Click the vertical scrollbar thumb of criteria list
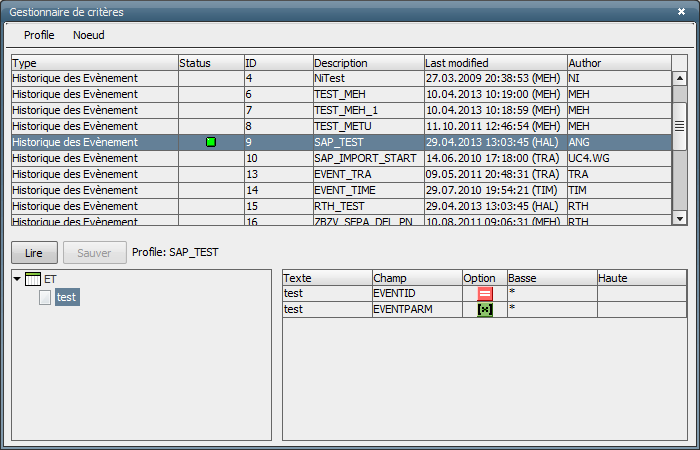Image resolution: width=700 pixels, height=450 pixels. 679,126
